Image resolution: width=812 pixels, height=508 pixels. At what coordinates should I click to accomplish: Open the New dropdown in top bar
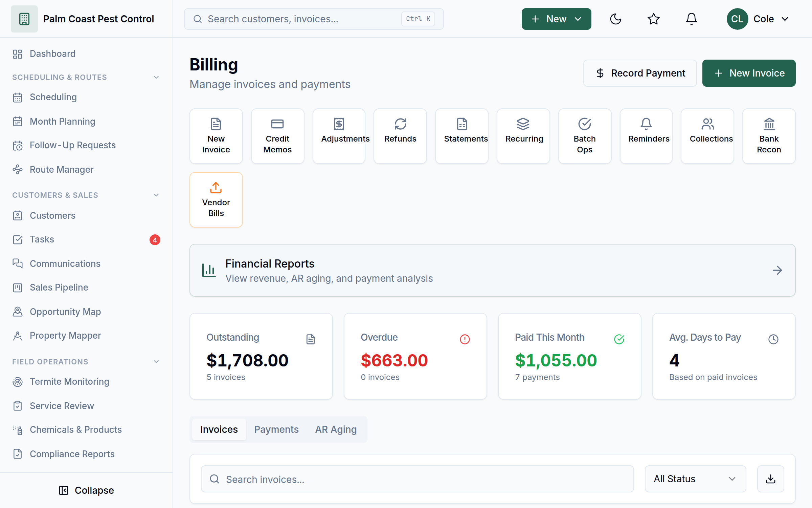(x=556, y=19)
